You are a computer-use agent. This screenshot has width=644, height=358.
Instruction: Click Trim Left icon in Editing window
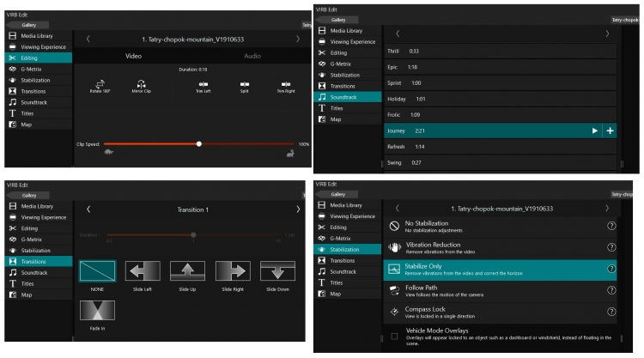click(204, 84)
